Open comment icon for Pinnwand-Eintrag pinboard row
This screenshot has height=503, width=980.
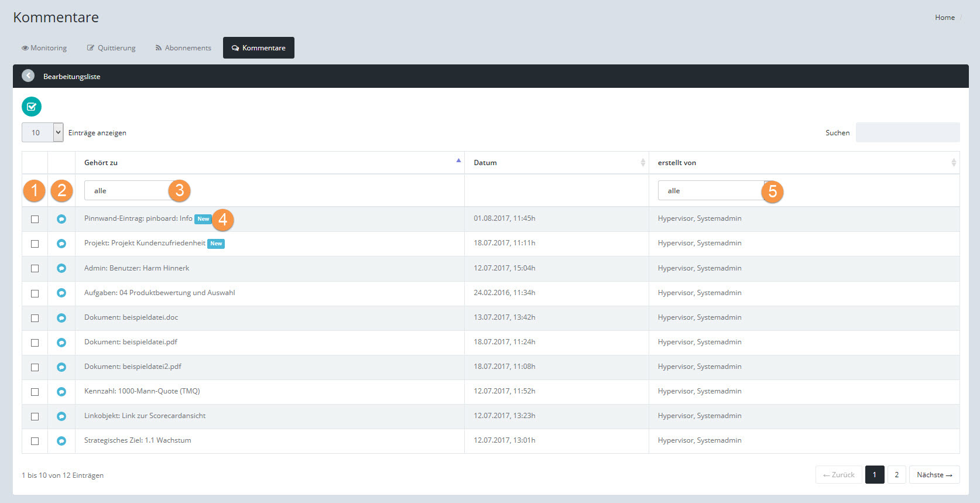61,219
